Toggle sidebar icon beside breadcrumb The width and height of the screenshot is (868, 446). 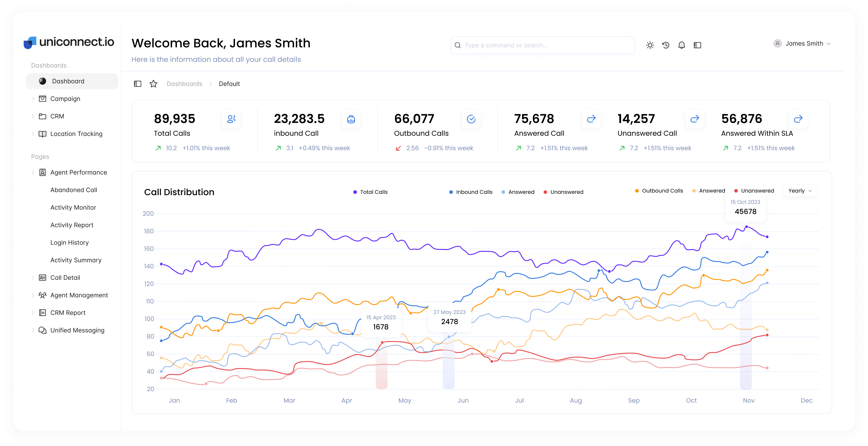coord(137,84)
